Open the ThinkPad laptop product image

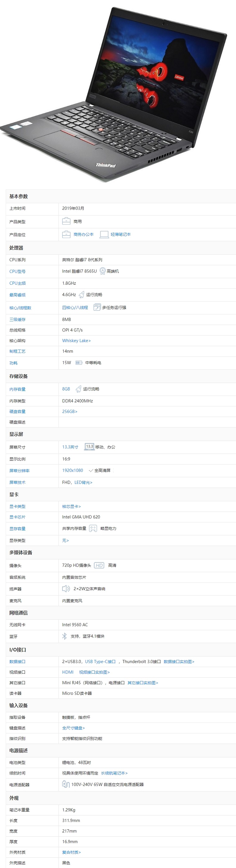pos(114,94)
